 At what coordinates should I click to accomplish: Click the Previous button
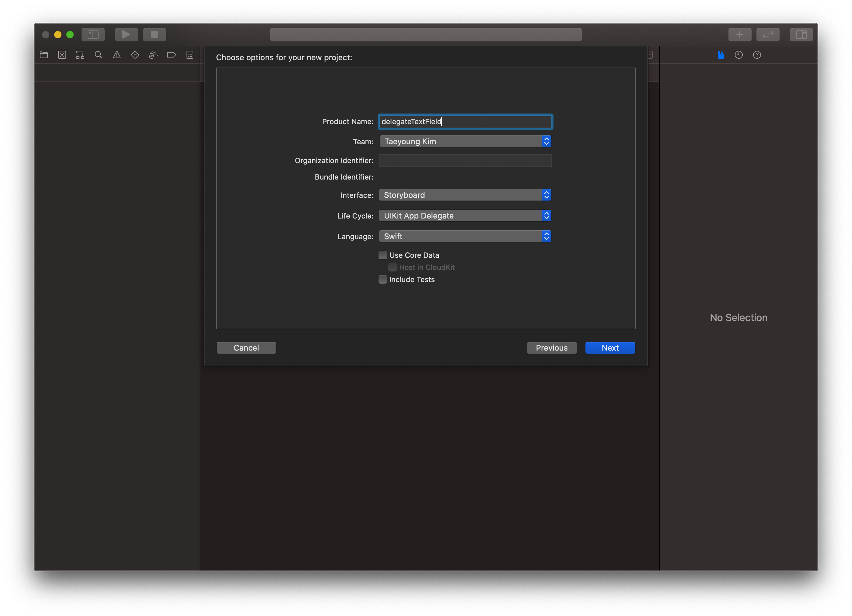coord(551,348)
